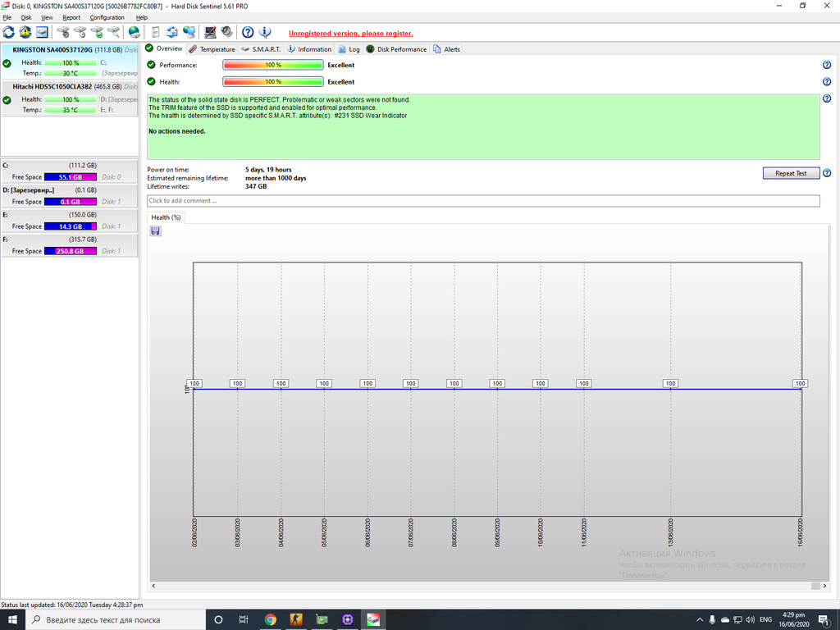Image resolution: width=840 pixels, height=630 pixels.
Task: Click the disk icon with magnifier
Action: point(113,32)
